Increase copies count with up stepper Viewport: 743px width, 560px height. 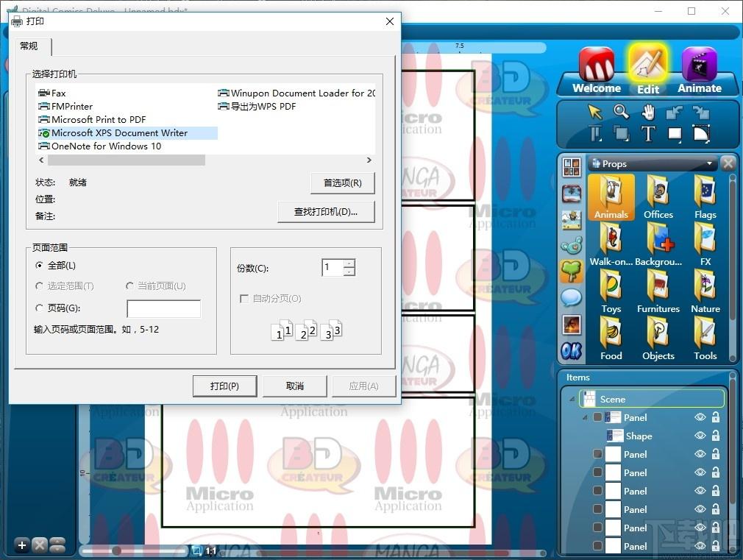coord(349,263)
